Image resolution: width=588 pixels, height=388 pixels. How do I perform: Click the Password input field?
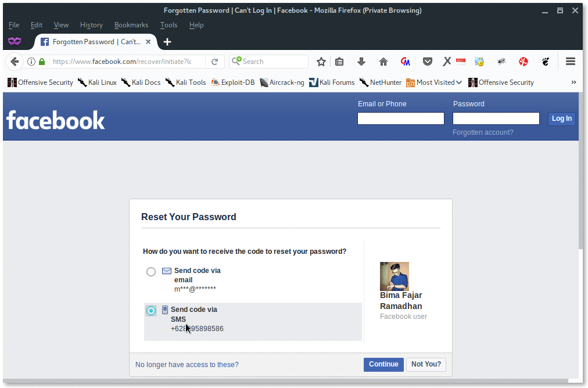coord(496,118)
